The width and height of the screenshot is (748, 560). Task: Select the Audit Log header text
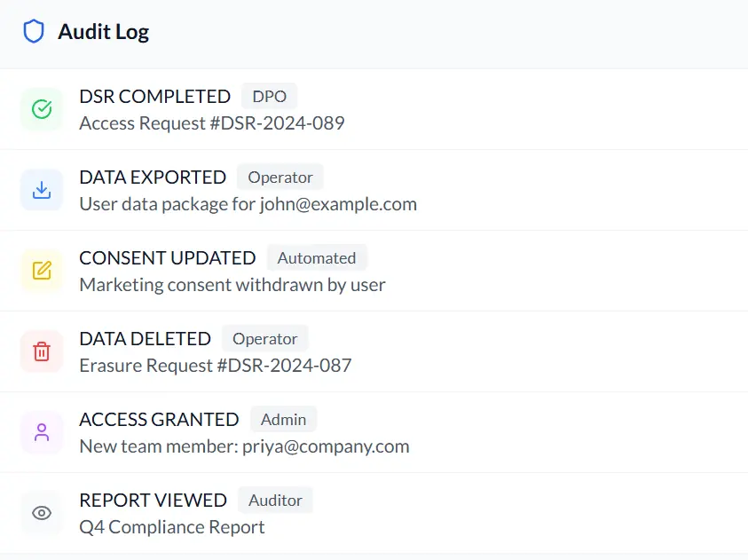[104, 31]
